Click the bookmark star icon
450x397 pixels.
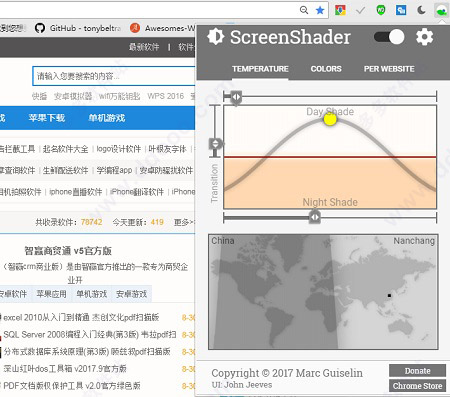(x=320, y=10)
